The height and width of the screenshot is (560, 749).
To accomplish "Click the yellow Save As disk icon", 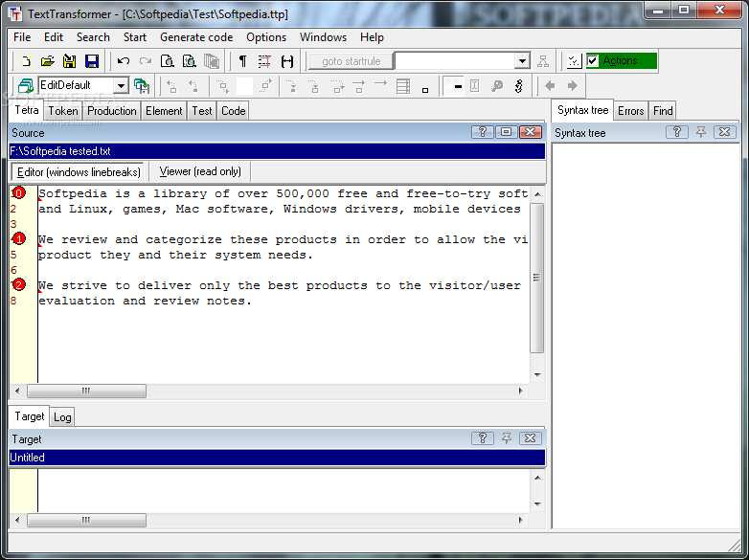I will (x=70, y=61).
